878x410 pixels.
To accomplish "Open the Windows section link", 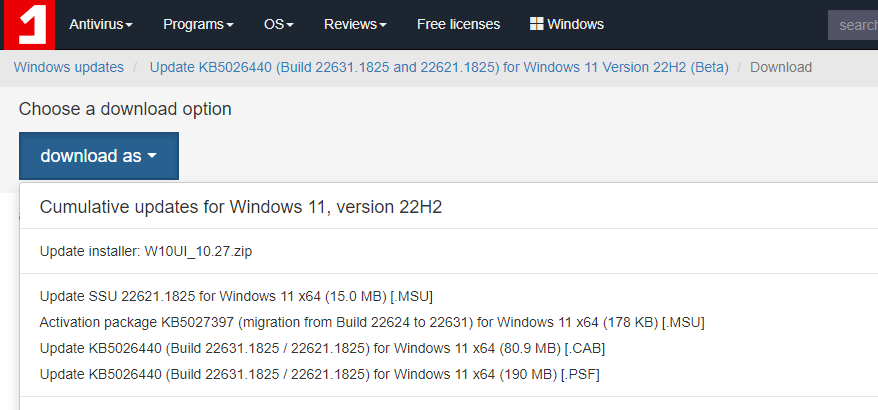I will [567, 25].
